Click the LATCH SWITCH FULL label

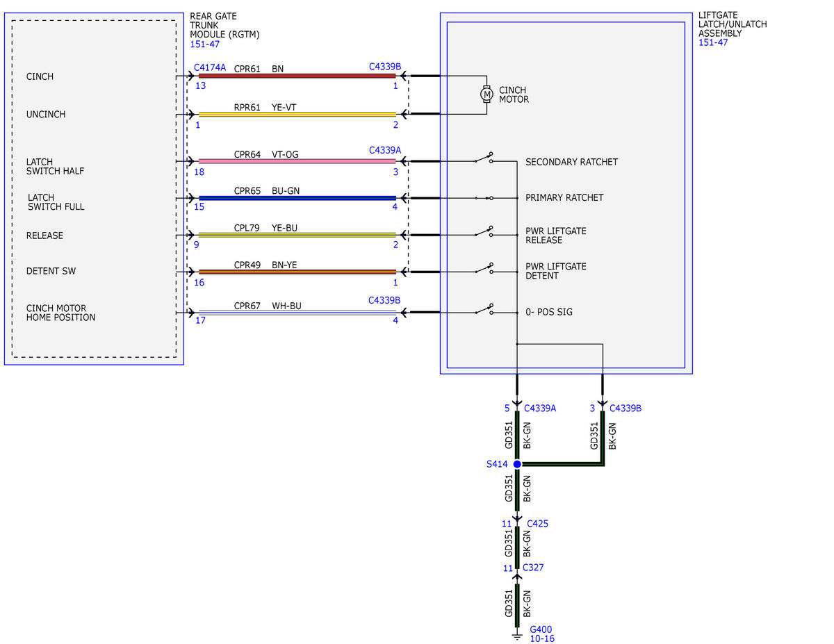tap(56, 202)
